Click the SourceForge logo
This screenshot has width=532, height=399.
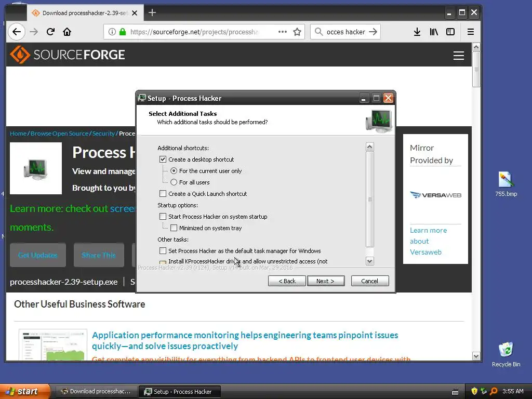click(67, 55)
